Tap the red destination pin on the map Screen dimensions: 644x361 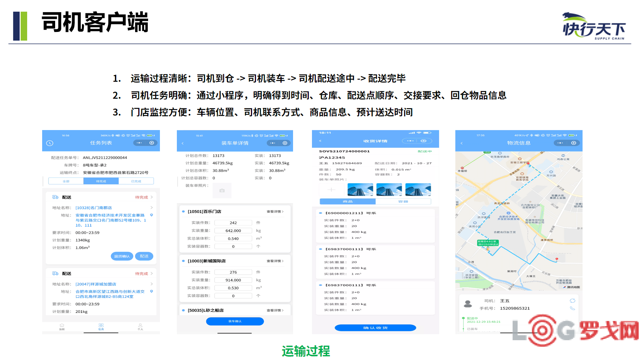pyautogui.click(x=557, y=259)
